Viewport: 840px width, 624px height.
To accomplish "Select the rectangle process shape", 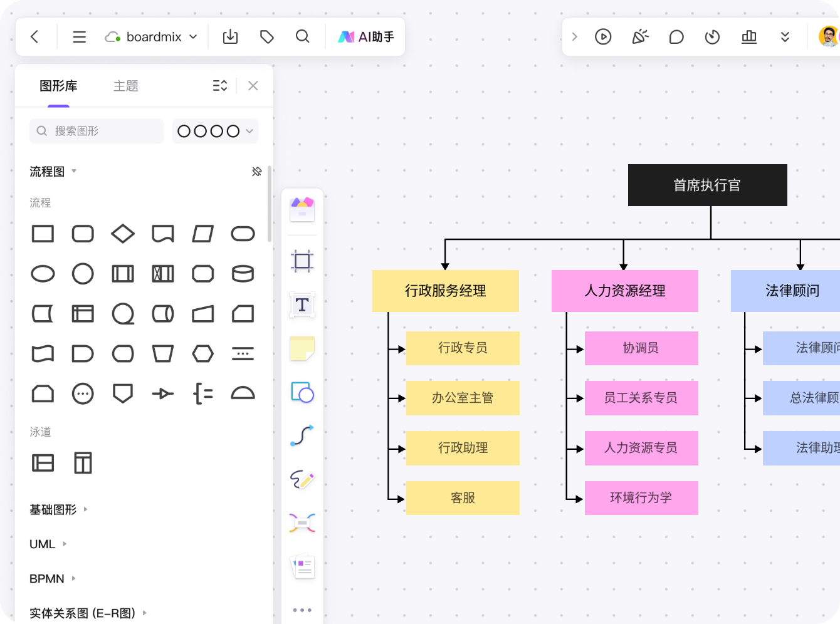I will 43,234.
